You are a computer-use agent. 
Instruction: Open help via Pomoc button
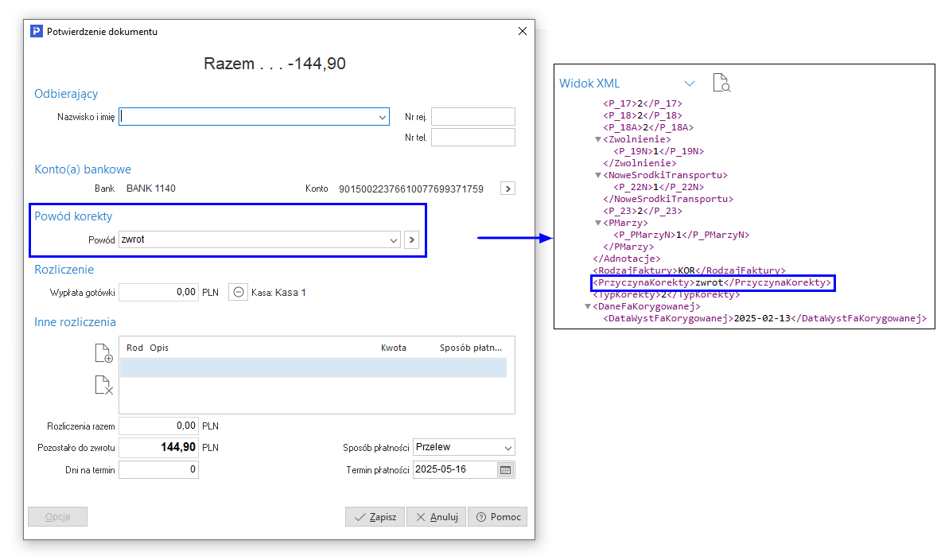point(499,517)
